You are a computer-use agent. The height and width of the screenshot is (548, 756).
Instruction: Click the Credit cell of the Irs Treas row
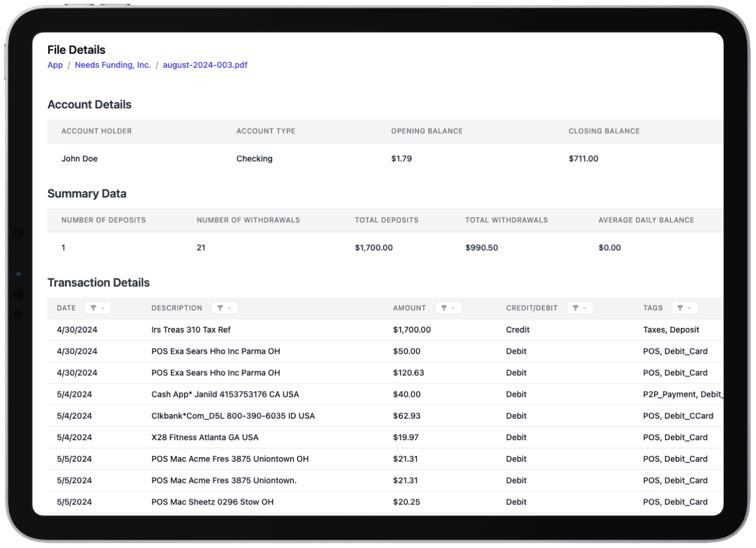pos(518,330)
